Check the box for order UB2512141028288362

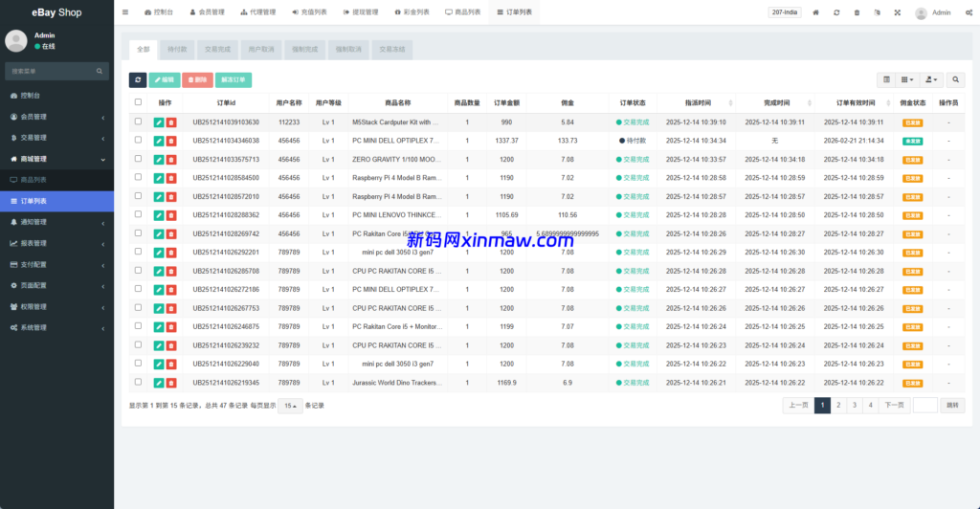coord(138,214)
